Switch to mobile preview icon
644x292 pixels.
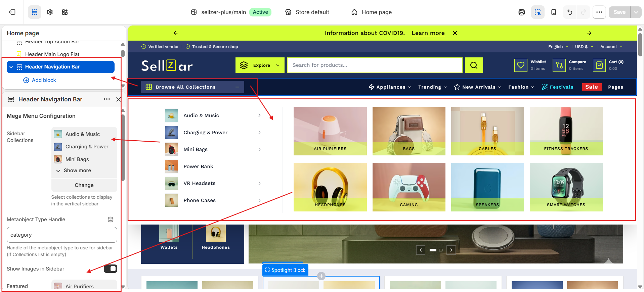coord(554,12)
